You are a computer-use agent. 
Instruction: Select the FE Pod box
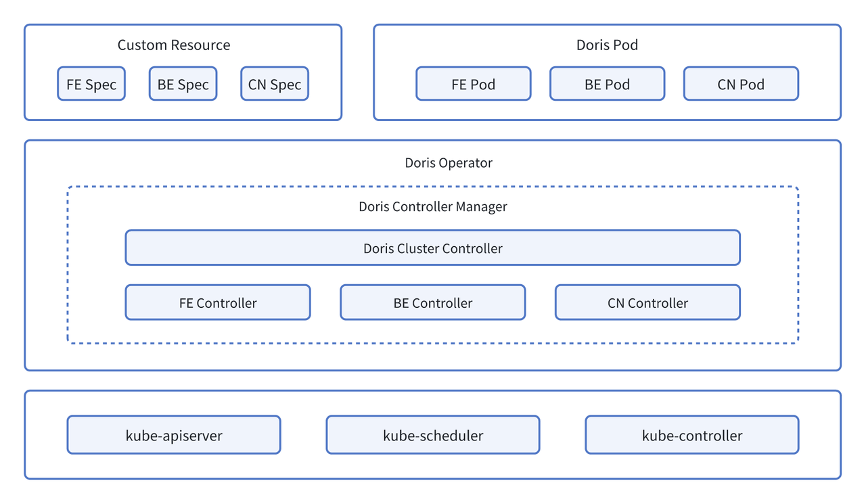[473, 84]
